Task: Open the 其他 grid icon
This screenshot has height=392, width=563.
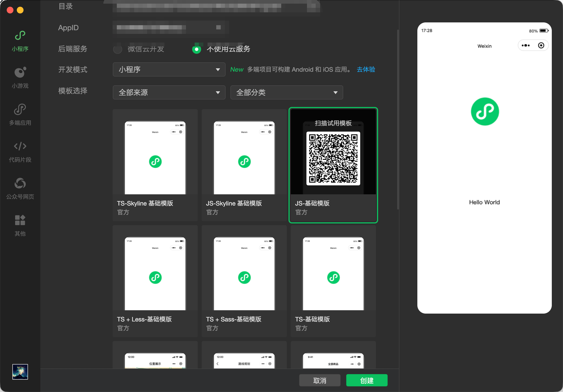Action: coord(20,220)
